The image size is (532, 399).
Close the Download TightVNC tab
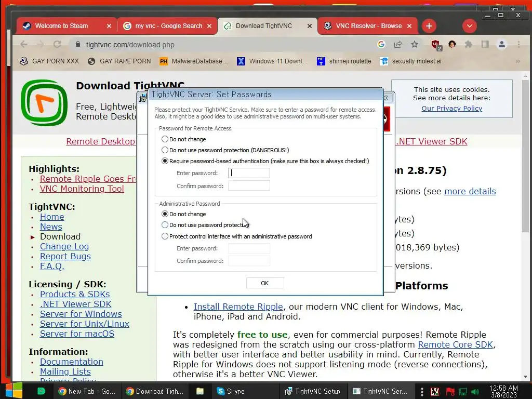310,26
